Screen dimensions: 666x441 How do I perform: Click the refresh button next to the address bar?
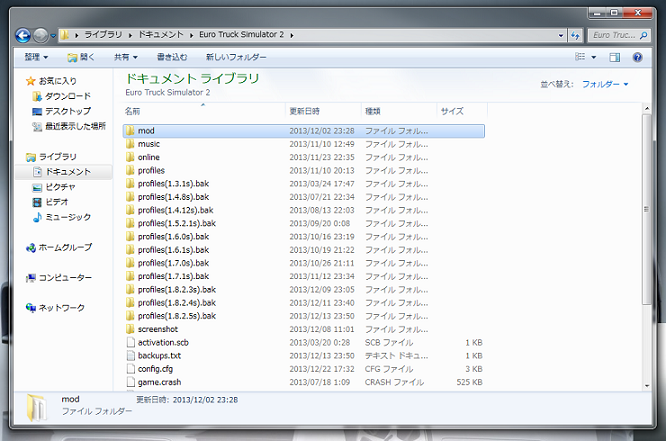[576, 35]
